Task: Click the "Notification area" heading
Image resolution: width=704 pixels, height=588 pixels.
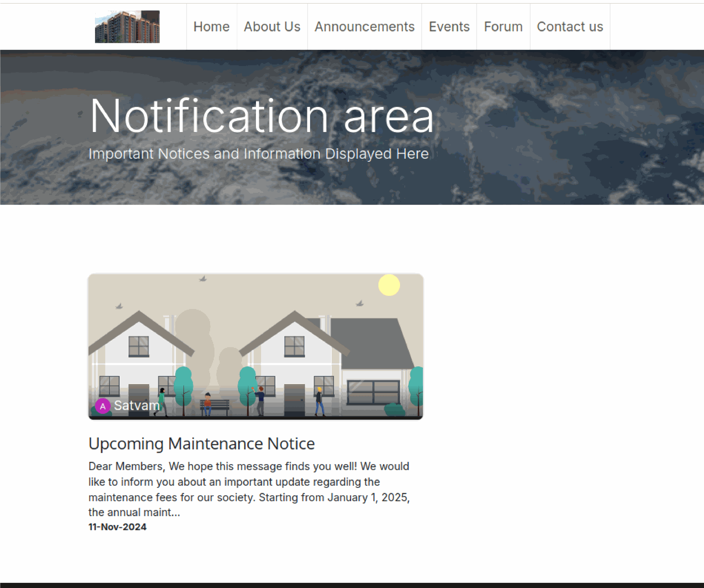Action: coord(262,116)
